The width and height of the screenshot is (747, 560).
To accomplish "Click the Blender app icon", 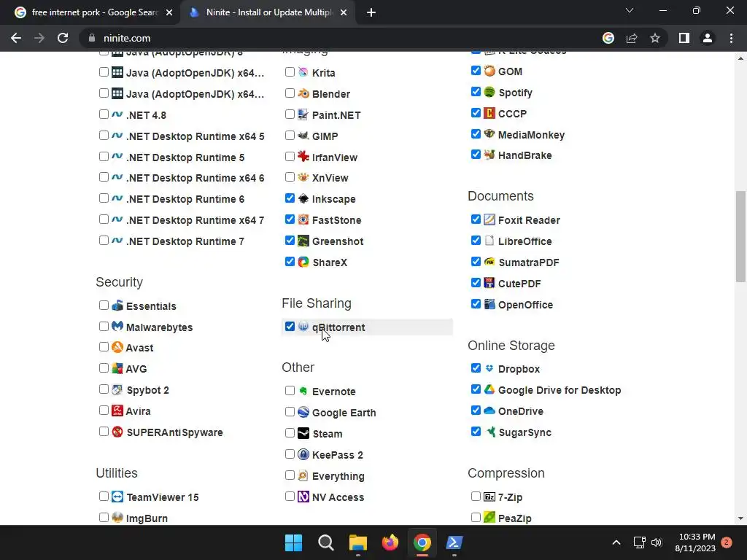I will tap(303, 93).
